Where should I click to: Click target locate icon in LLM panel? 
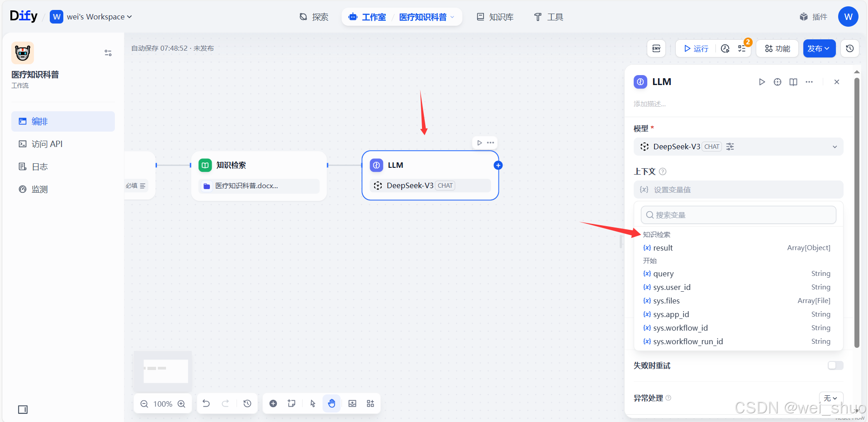point(778,82)
